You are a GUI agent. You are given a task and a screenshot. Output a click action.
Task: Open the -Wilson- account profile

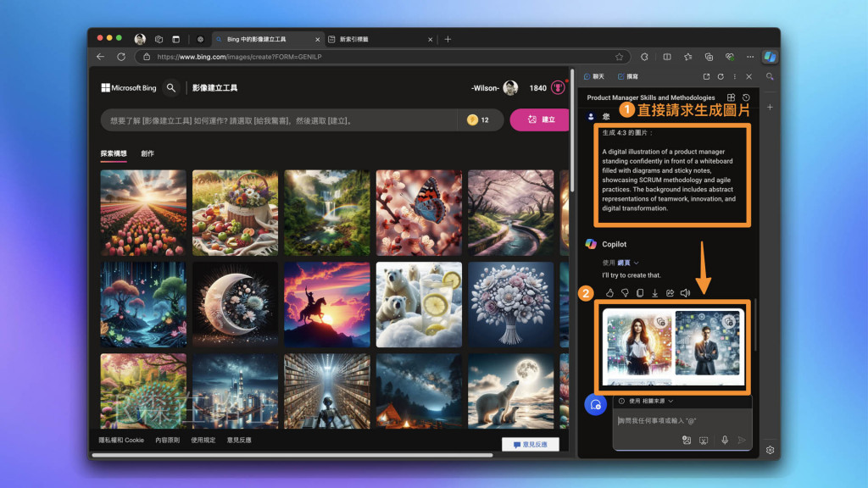tap(494, 87)
